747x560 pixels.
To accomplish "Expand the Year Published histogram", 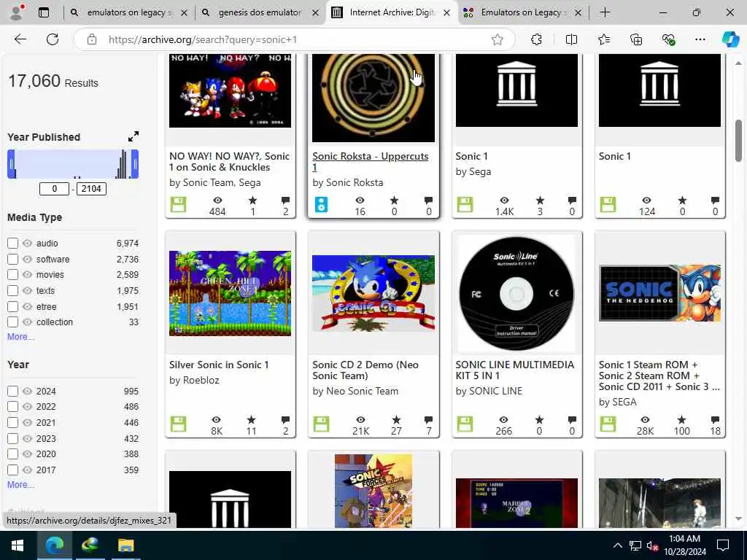I will point(133,136).
